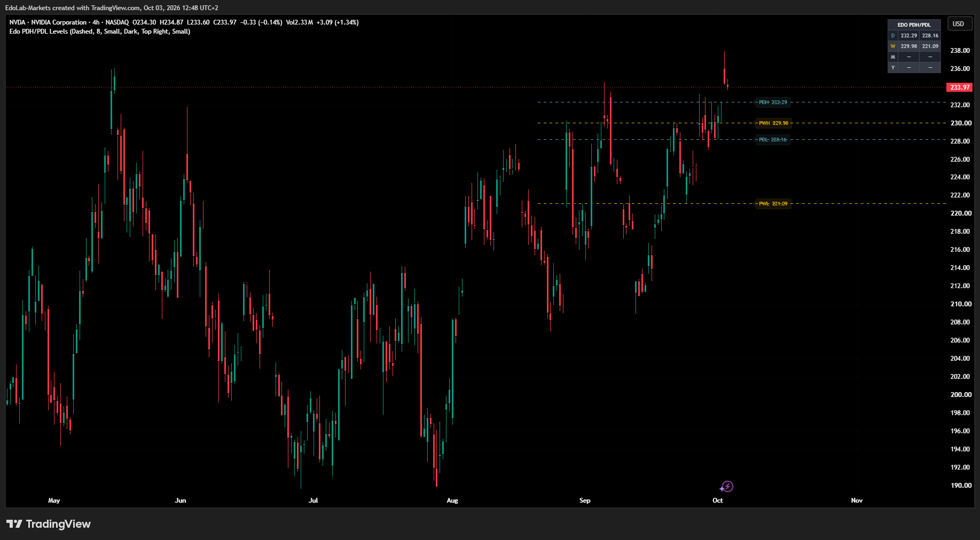This screenshot has height=540, width=980.
Task: Click the 221.09 cell in the table
Action: coord(930,46)
